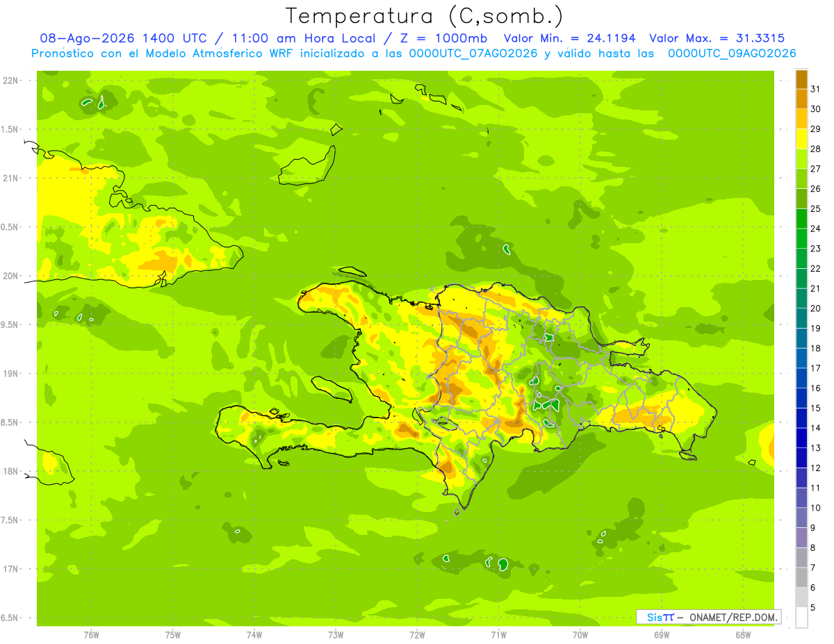
Task: Click the legend value '31'
Action: pos(816,89)
